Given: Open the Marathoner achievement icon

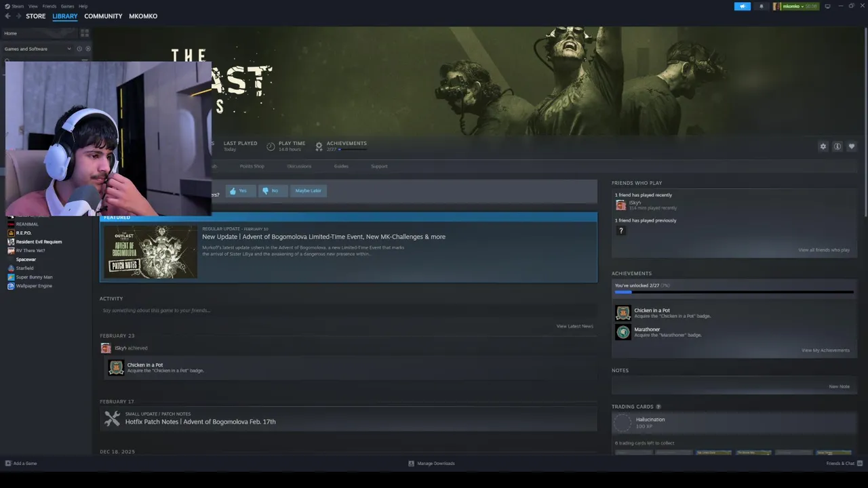Looking at the screenshot, I should (623, 332).
